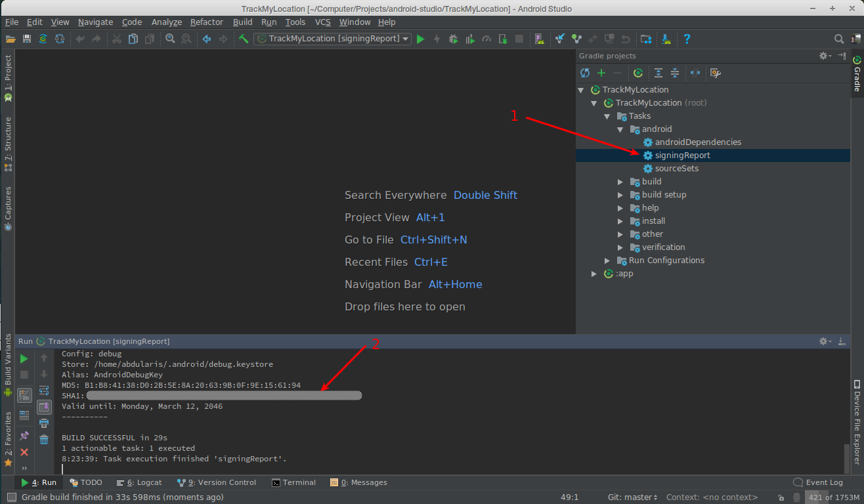Toggle scroll to end in Run console
Viewport: 864px width, 504px height.
[44, 407]
